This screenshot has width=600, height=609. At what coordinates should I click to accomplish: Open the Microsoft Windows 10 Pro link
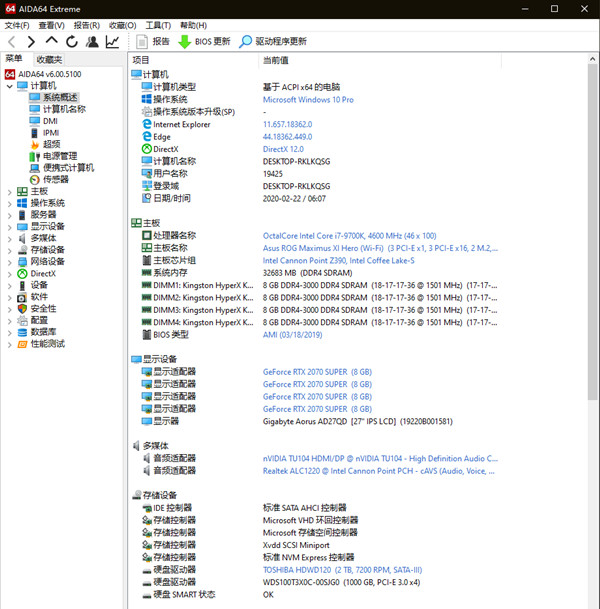click(x=308, y=100)
